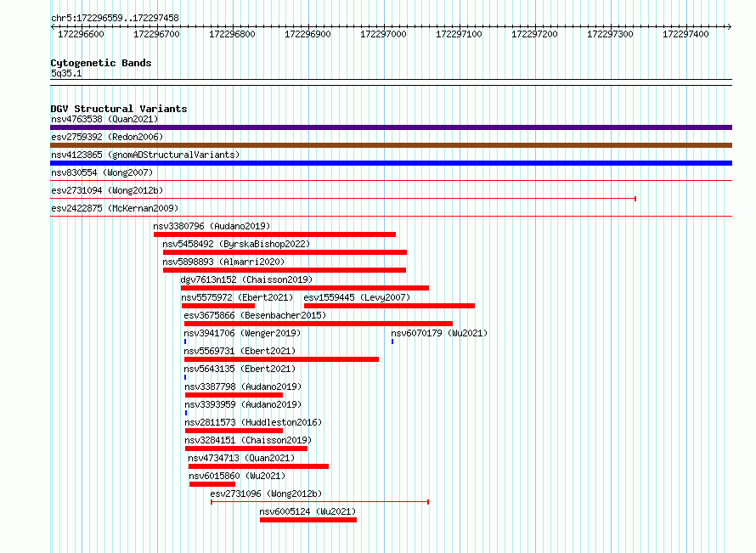Open nsv2811573 (Huddleston2016) variant
This screenshot has width=756, height=553.
[x=253, y=422]
